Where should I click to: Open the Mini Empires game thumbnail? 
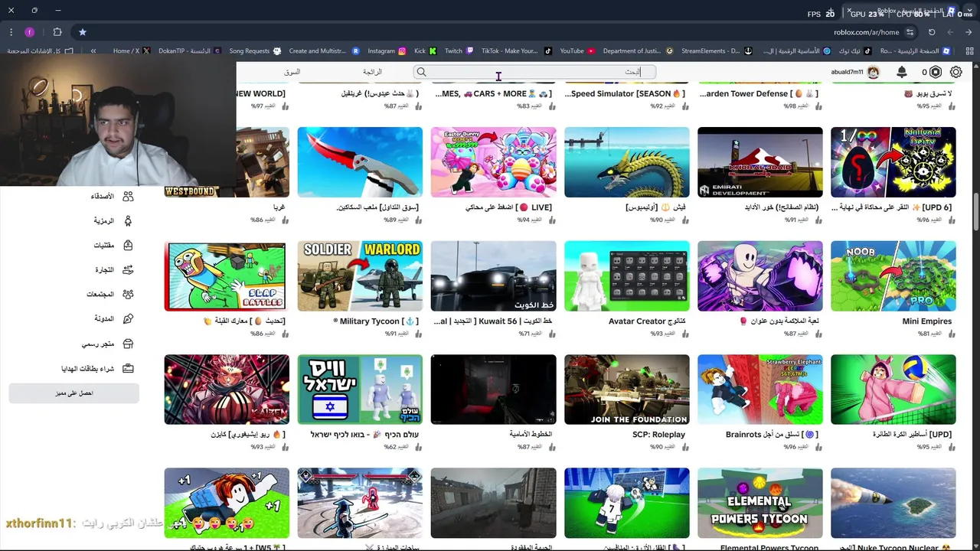893,276
